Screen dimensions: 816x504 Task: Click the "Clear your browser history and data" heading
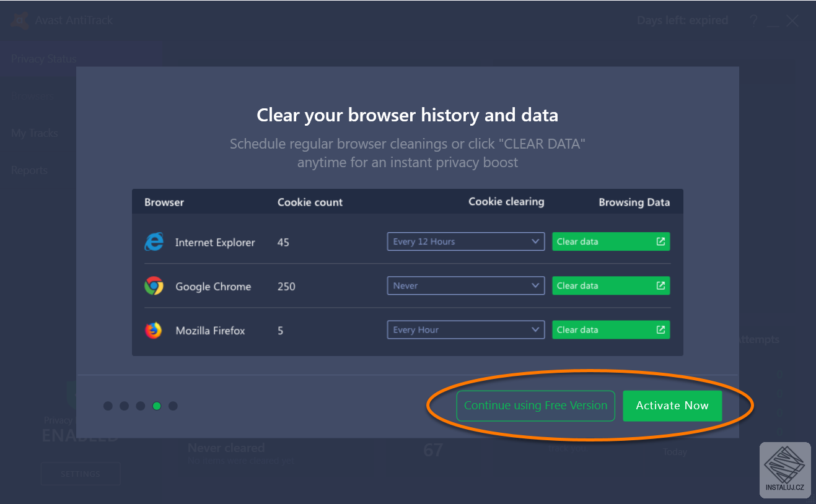[x=408, y=115]
